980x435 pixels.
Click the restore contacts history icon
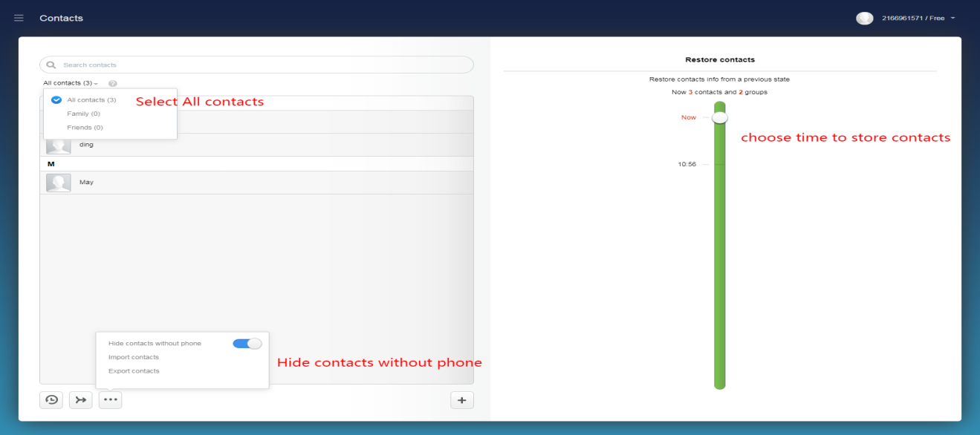tap(51, 400)
